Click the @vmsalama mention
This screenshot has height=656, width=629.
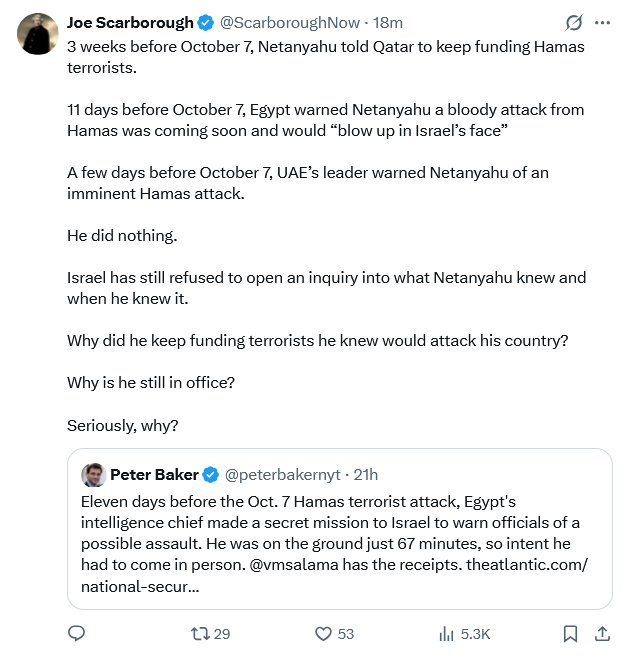pyautogui.click(x=294, y=565)
